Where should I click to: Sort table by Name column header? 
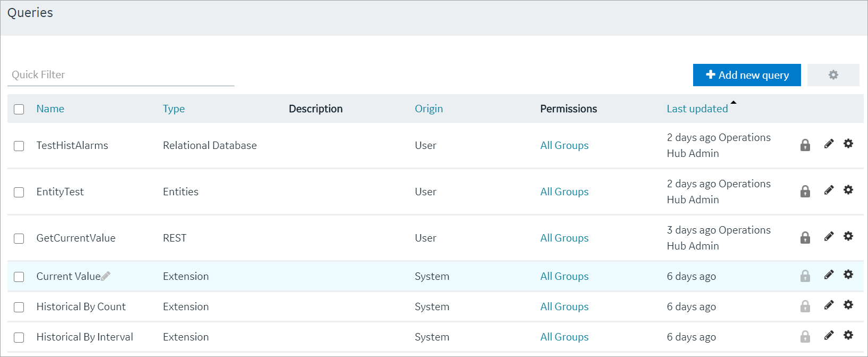(x=50, y=109)
